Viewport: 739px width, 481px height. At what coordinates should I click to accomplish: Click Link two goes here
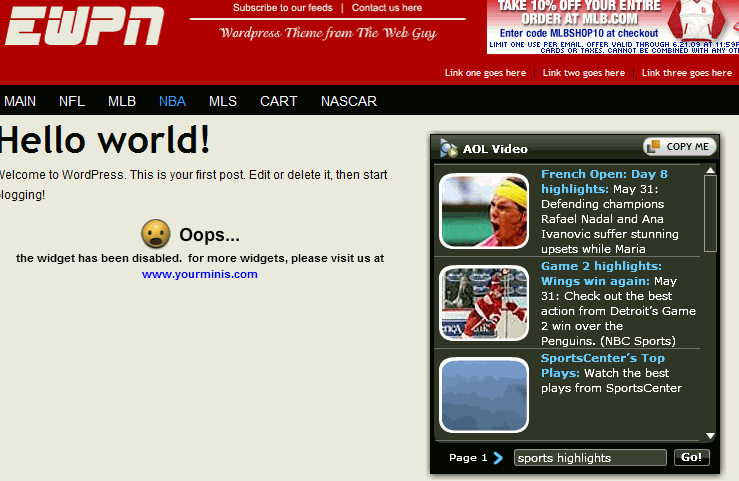[x=583, y=73]
